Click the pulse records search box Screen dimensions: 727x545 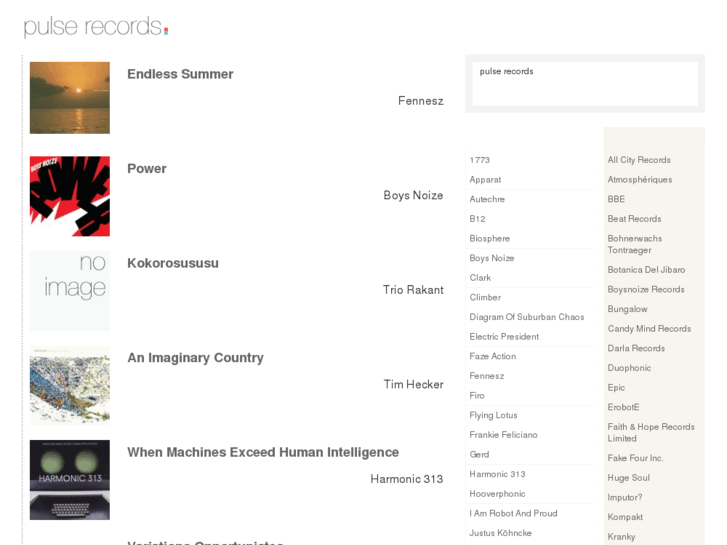coord(585,83)
